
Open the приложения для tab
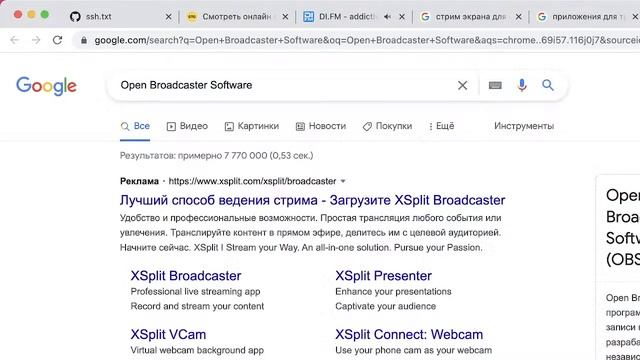pos(584,17)
